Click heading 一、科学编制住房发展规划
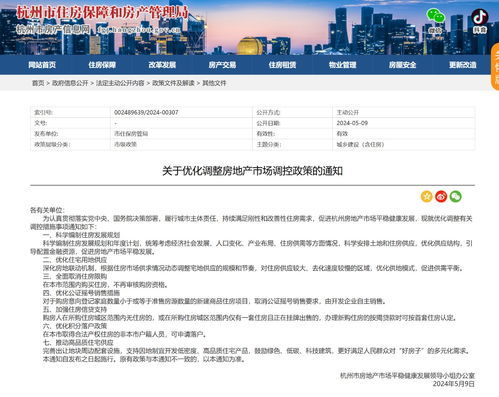Image resolution: width=499 pixels, height=397 pixels. pos(81,235)
